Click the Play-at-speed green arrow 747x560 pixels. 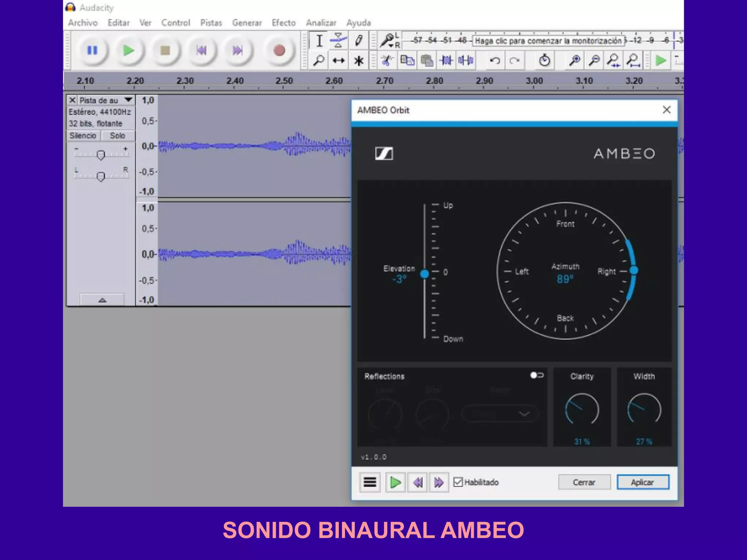click(x=661, y=60)
